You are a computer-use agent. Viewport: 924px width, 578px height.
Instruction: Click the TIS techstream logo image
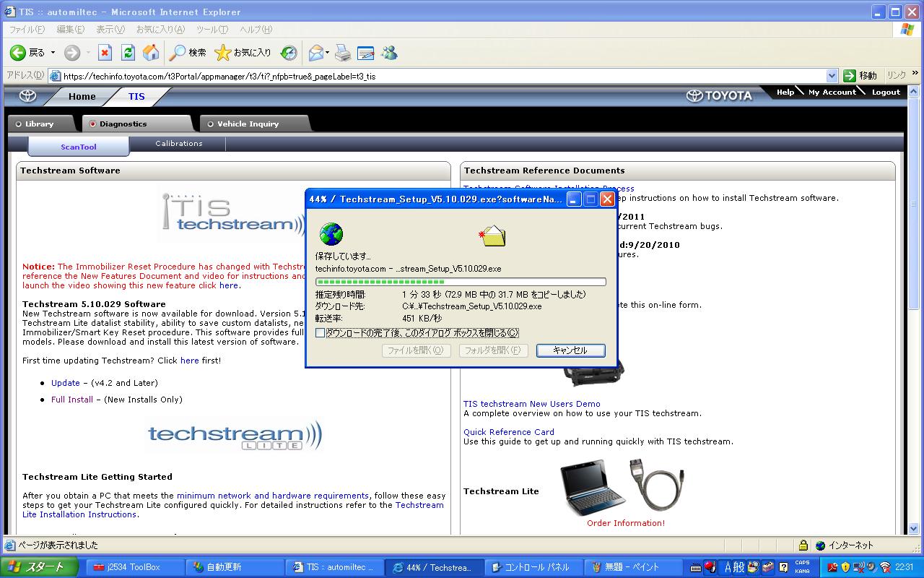[232, 214]
